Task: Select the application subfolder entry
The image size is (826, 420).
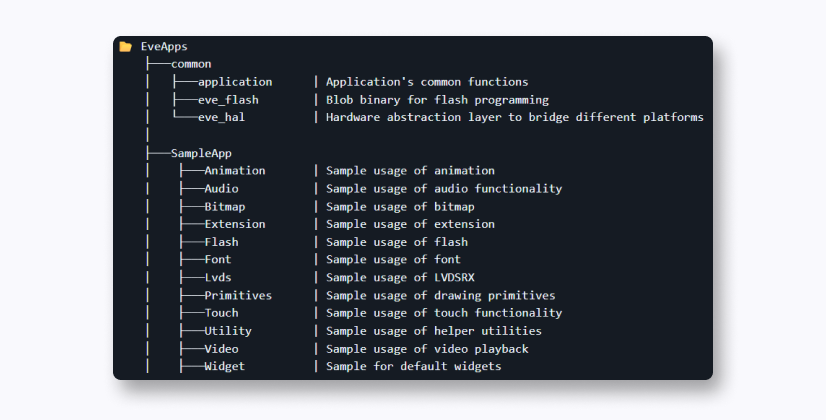Action: click(x=234, y=82)
